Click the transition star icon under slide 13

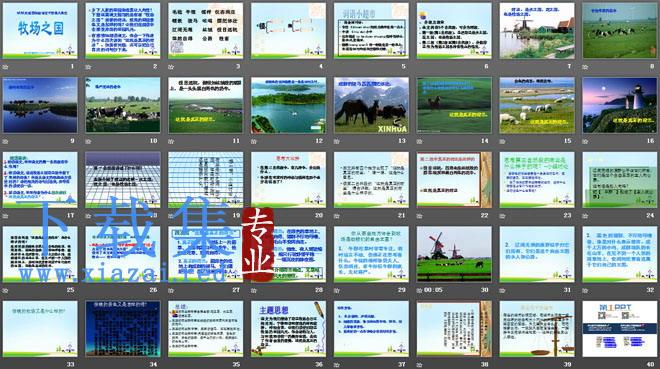pyautogui.click(x=337, y=142)
